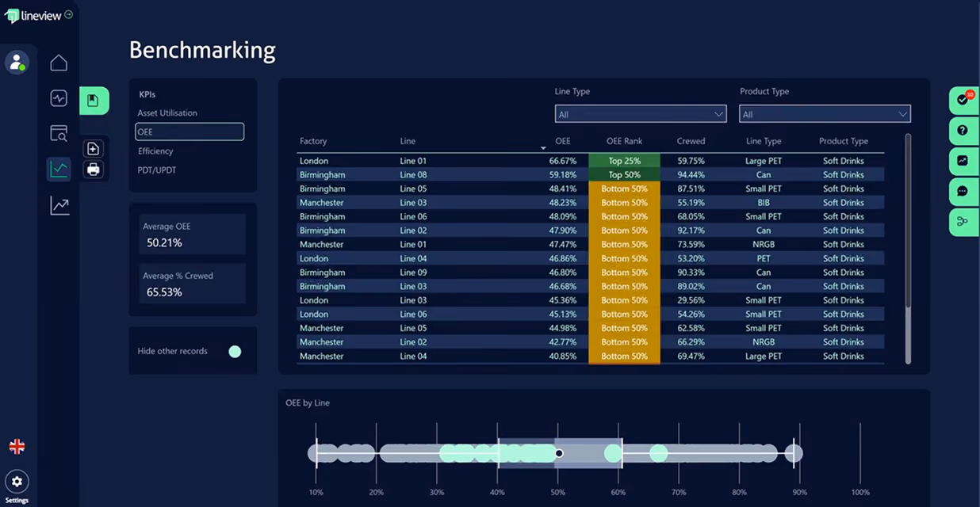Click the Average OEE 50.21% card
980x507 pixels.
coord(193,234)
